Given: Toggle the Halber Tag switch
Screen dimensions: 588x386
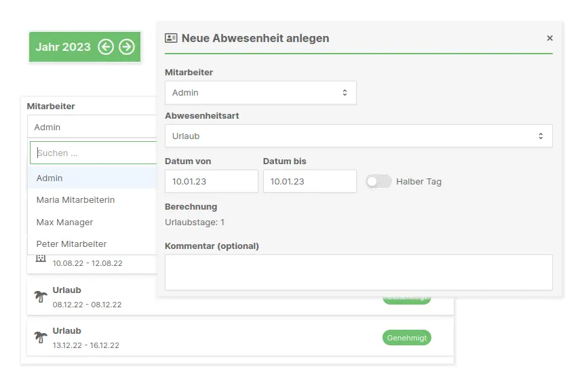Looking at the screenshot, I should (378, 181).
